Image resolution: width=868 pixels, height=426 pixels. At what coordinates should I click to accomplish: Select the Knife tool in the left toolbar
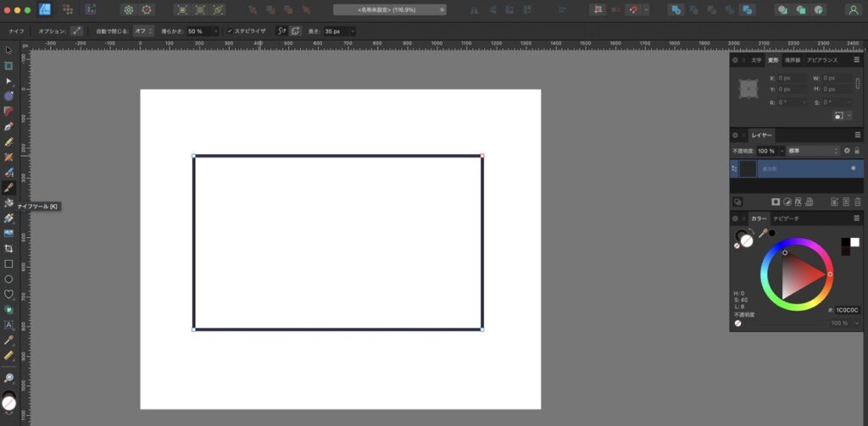click(x=8, y=187)
